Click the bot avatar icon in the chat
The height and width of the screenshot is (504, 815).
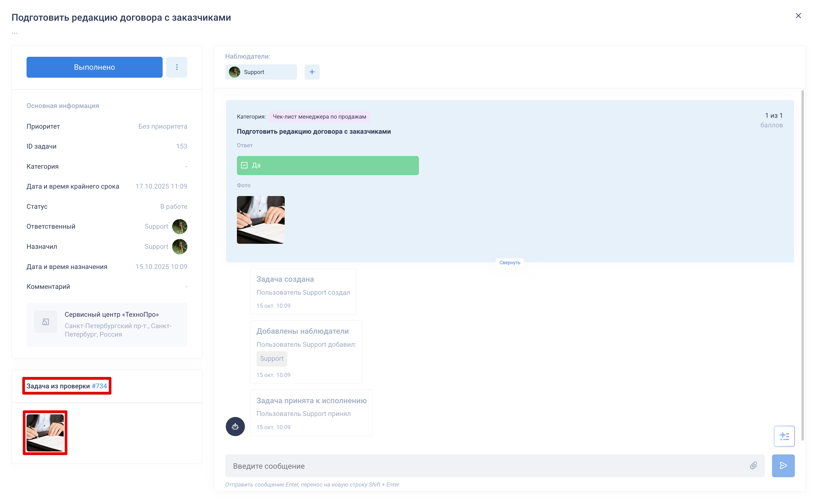235,426
